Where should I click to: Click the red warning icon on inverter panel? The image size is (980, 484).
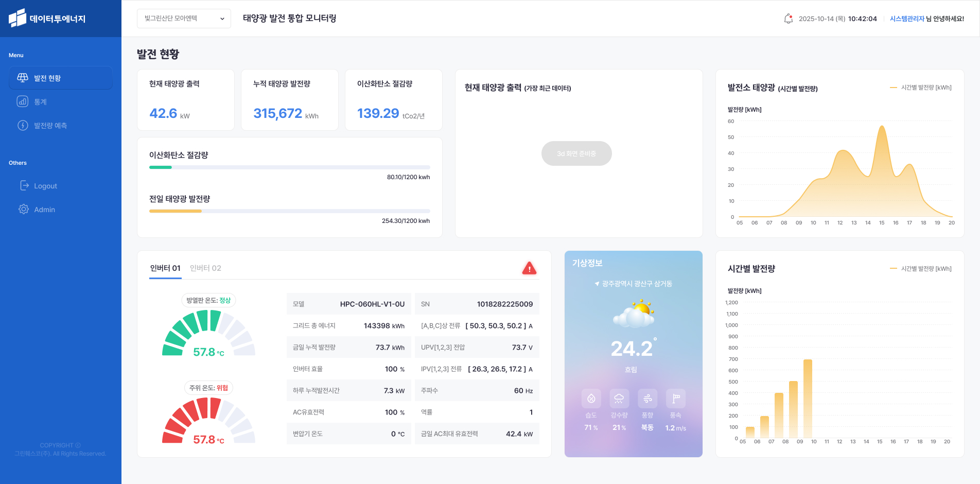[x=529, y=268]
